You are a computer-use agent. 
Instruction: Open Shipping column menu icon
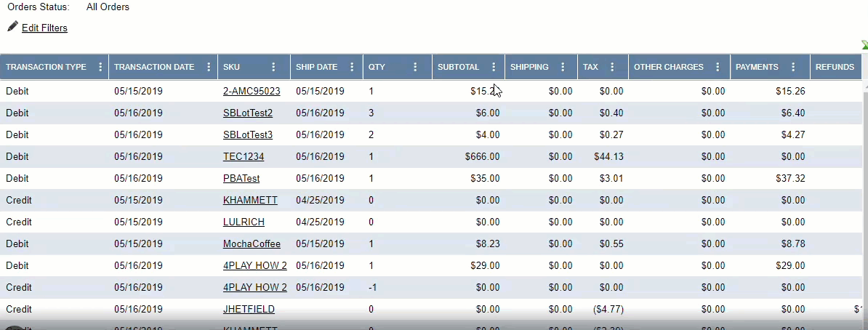tap(563, 67)
